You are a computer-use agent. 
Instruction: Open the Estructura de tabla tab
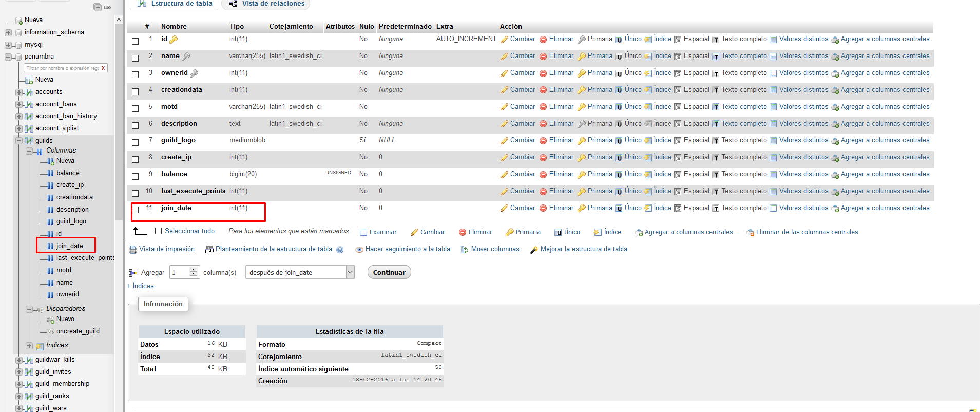pyautogui.click(x=175, y=4)
